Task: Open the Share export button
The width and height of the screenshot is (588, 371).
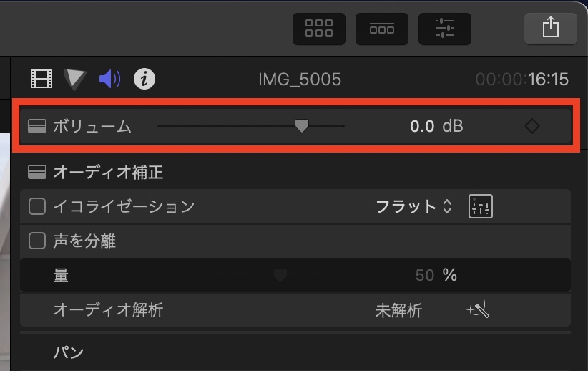Action: [550, 28]
